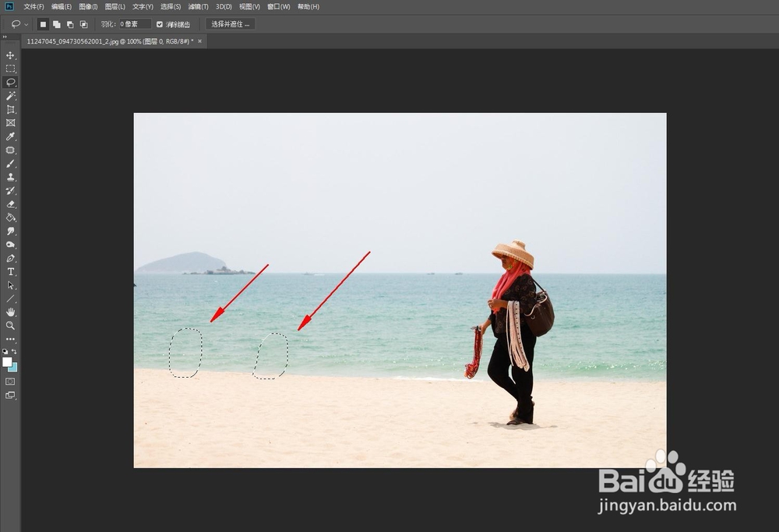Select the Lasso tool in the toolbox
This screenshot has width=779, height=532.
pyautogui.click(x=10, y=82)
